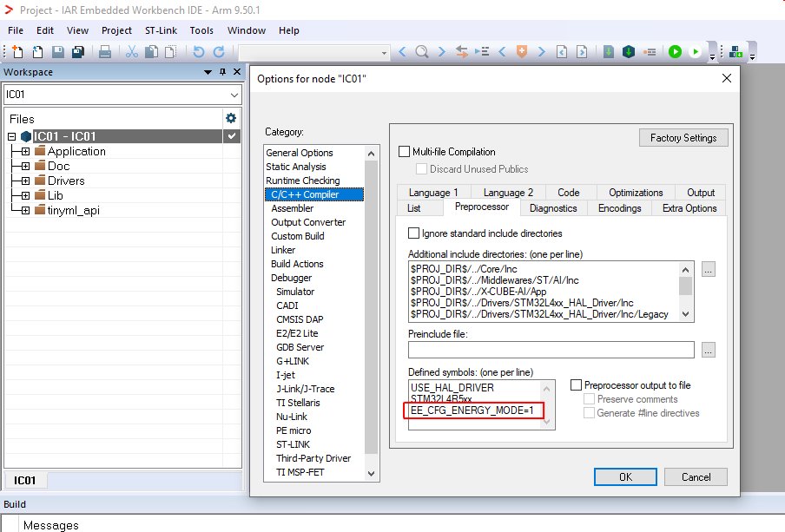Click the EE_CFG_ENERGY_MODE=1 defined symbol line
This screenshot has height=532, width=785.
pos(472,410)
